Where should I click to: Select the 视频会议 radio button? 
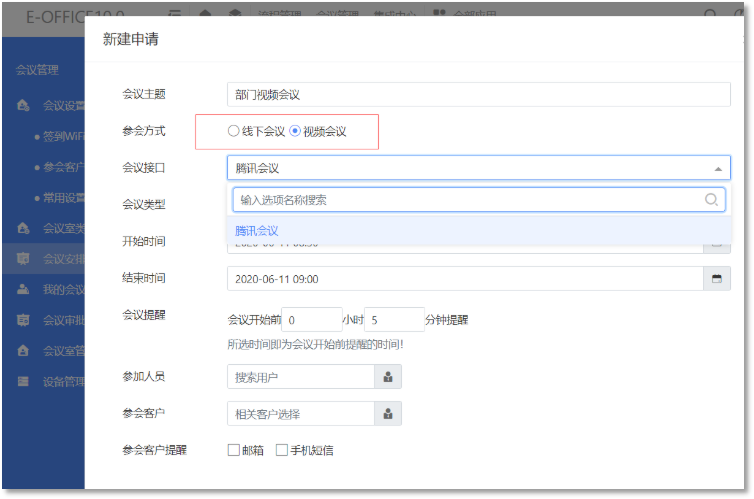point(295,131)
